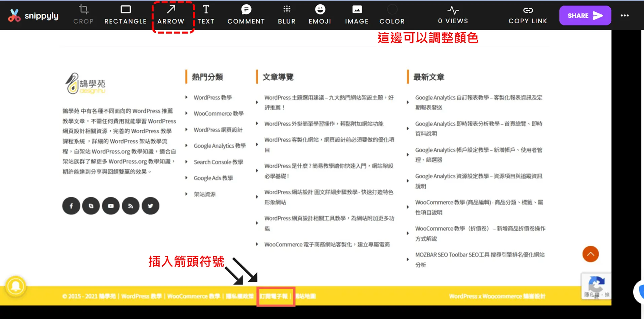Click the snippyly logo

(33, 15)
